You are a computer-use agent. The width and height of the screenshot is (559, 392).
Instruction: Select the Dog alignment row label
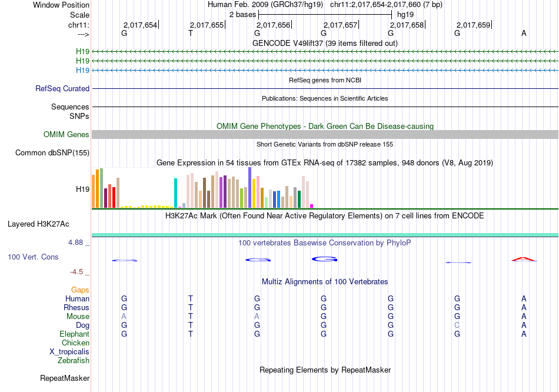pyautogui.click(x=82, y=325)
